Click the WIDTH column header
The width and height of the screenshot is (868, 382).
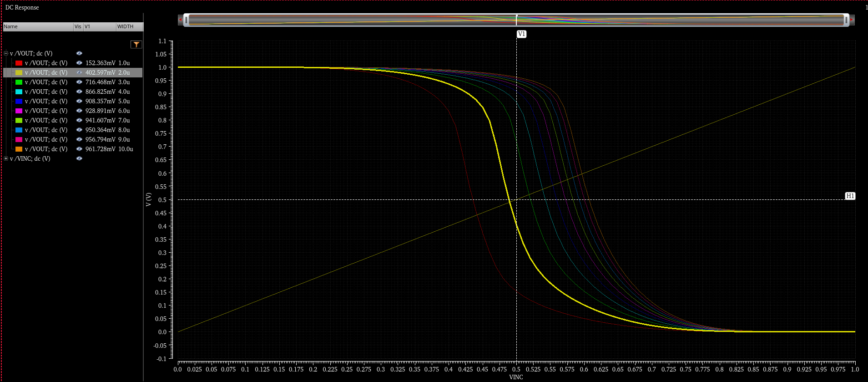click(130, 26)
